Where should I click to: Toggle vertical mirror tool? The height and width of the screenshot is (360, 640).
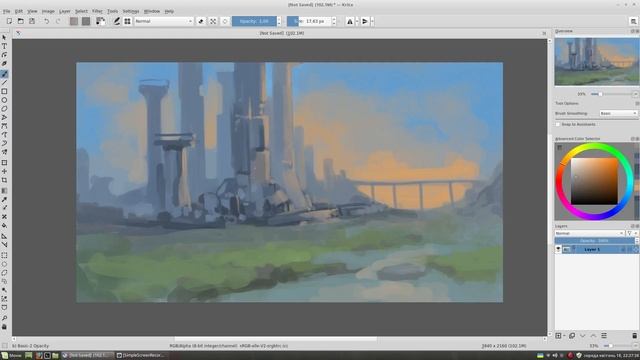(365, 21)
